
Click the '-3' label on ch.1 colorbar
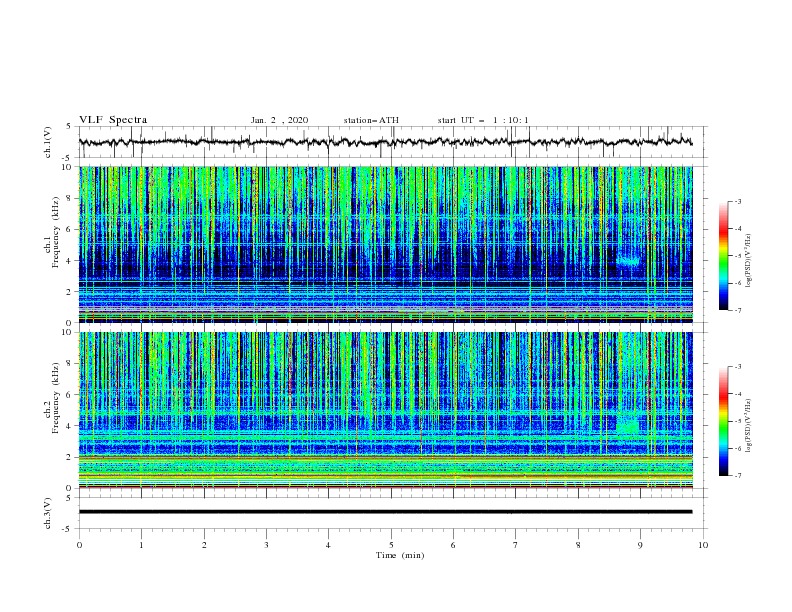click(x=737, y=201)
